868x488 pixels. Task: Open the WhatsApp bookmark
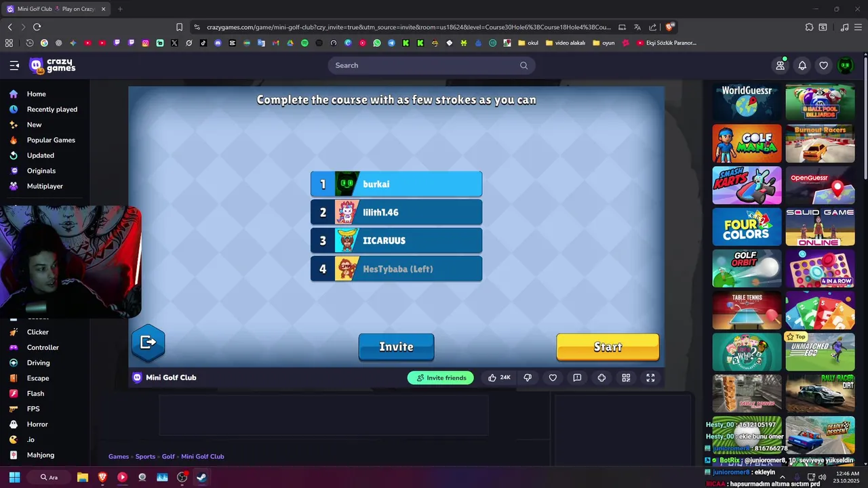377,43
